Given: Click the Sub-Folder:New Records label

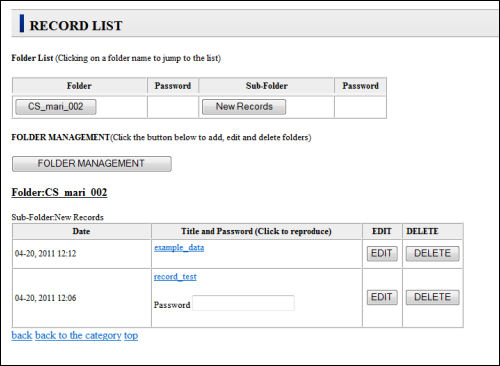Looking at the screenshot, I should coord(57,217).
